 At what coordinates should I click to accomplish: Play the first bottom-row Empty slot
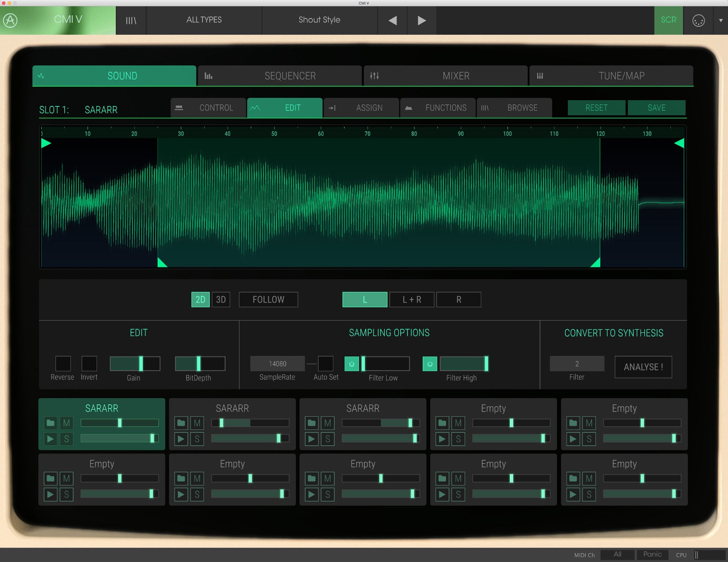(51, 495)
